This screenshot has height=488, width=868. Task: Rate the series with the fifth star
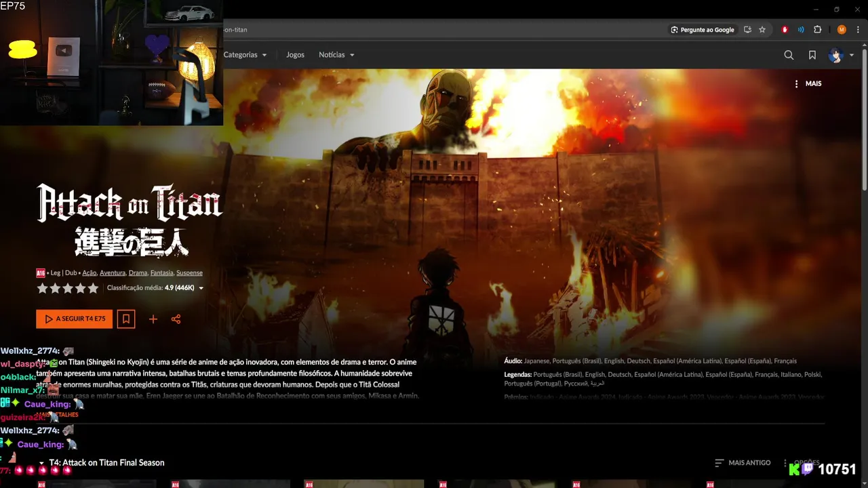coord(94,288)
